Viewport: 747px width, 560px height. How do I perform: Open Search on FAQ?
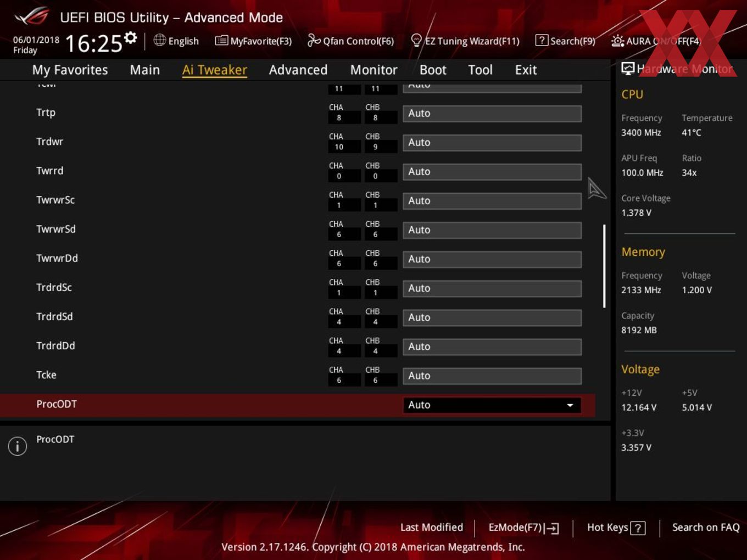[706, 528]
